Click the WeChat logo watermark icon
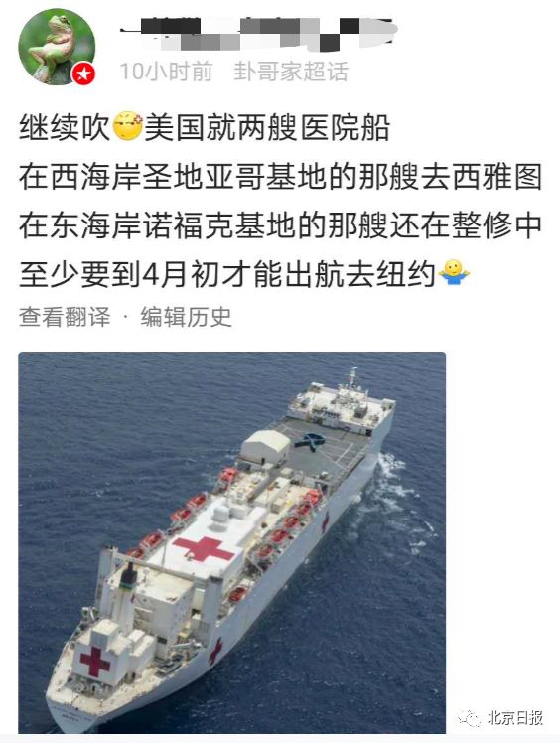The height and width of the screenshot is (743, 560). (469, 719)
